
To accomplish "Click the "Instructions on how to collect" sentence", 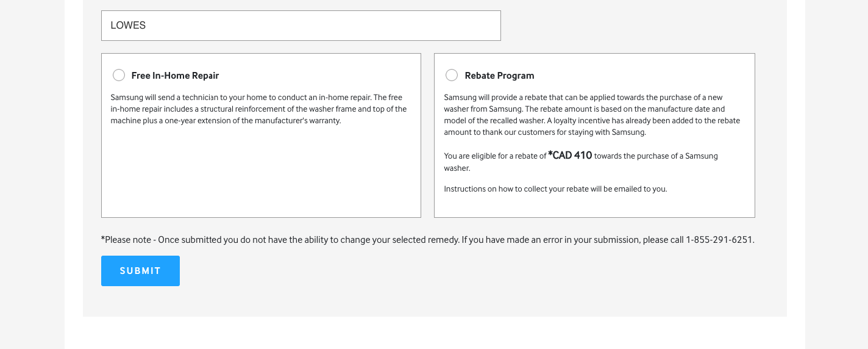I will click(x=555, y=189).
